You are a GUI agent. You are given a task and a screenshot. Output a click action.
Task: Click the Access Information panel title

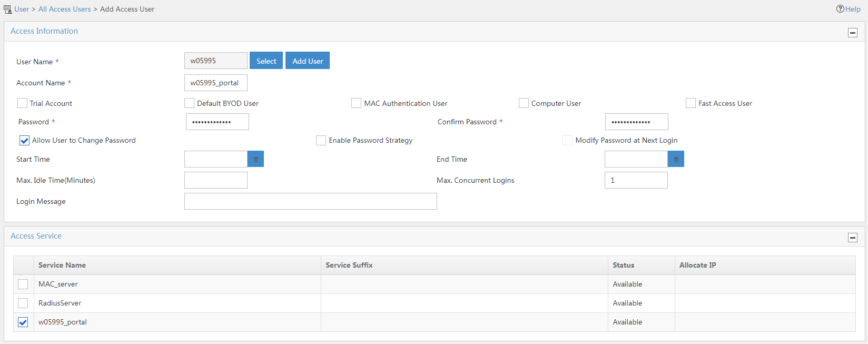(x=44, y=31)
